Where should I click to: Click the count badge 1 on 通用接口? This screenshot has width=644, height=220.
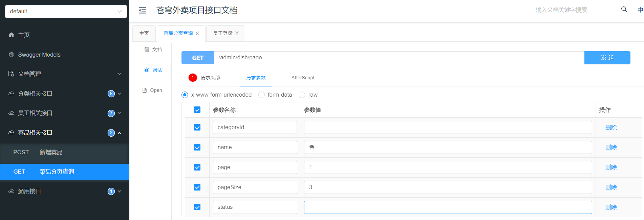point(111,192)
